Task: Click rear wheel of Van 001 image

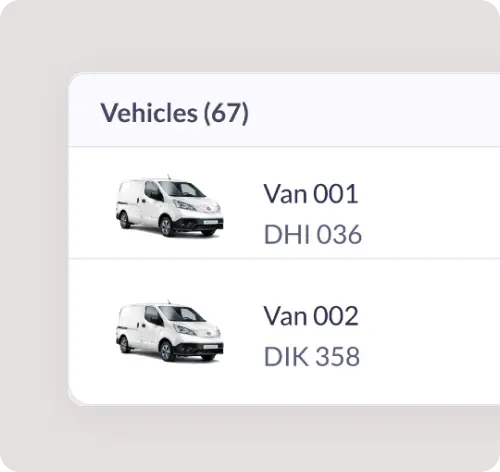Action: 124,220
